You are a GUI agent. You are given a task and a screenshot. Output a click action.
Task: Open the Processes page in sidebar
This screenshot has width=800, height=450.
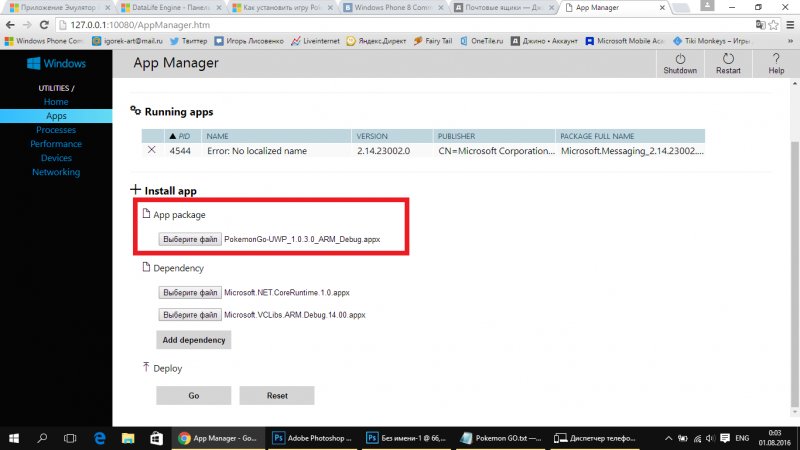click(x=56, y=130)
